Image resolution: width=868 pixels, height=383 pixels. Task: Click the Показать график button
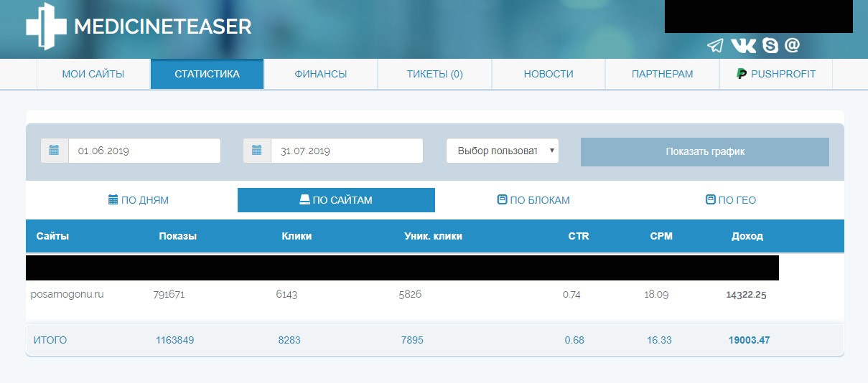[x=705, y=152]
